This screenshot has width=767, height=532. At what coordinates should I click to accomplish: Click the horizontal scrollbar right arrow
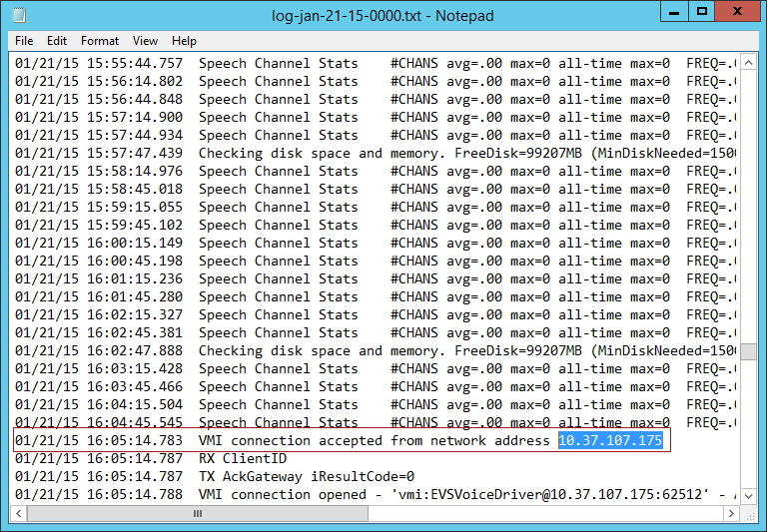point(728,511)
